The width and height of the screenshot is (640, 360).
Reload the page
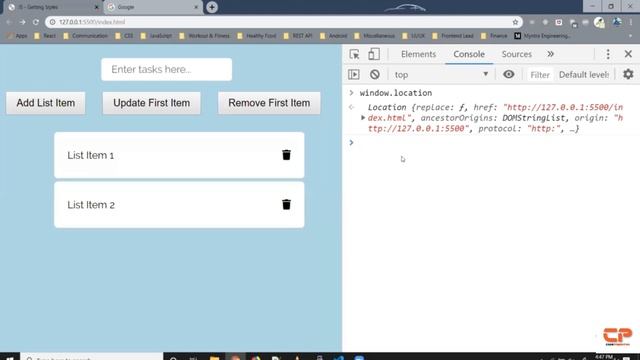click(36, 22)
